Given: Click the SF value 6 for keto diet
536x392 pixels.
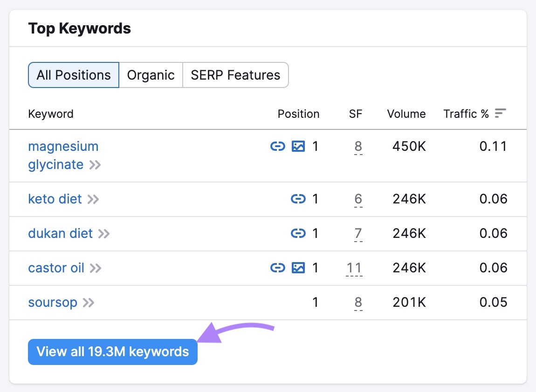Looking at the screenshot, I should click(x=357, y=199).
